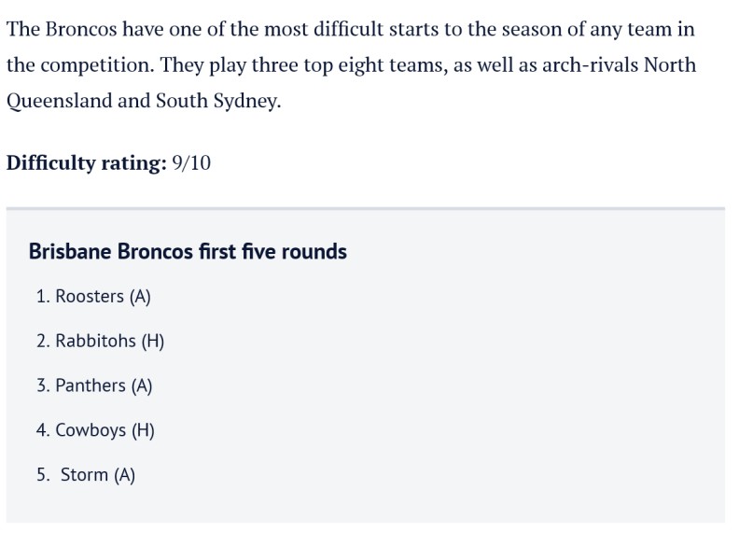Screen dimensions: 739x560
Task: Click the word Broncos in opening sentence
Action: point(81,29)
